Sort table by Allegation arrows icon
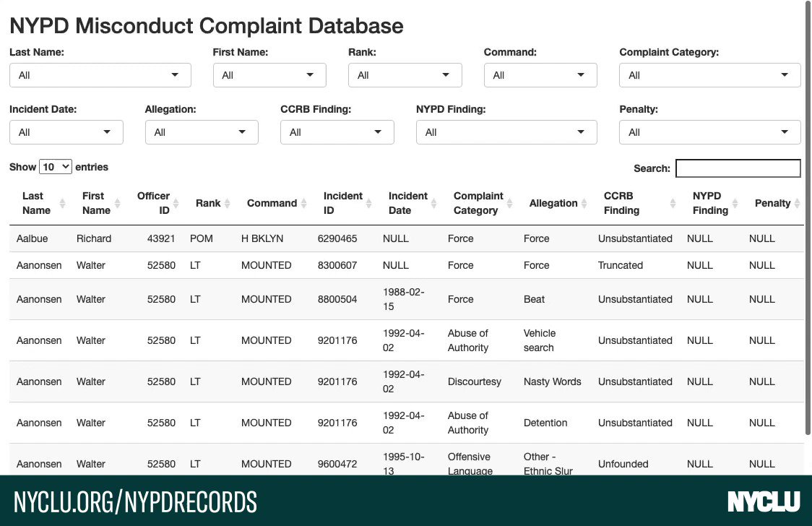This screenshot has height=526, width=812. point(584,204)
